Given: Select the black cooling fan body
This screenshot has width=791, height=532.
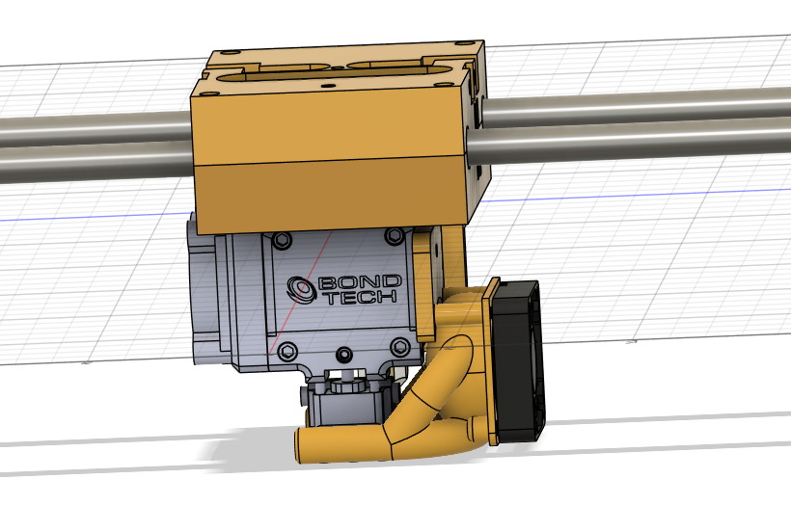Looking at the screenshot, I should click(x=517, y=361).
